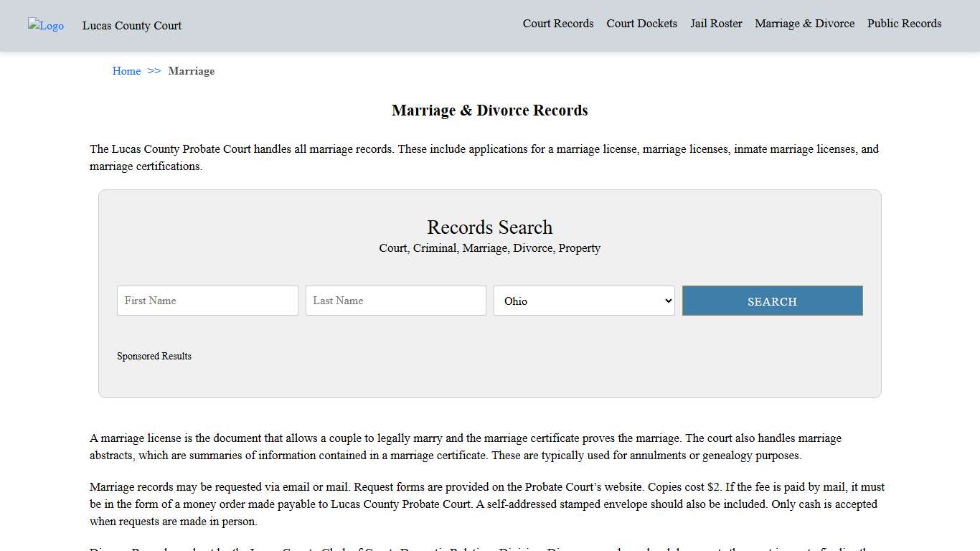Viewport: 980px width, 551px height.
Task: Click inside the First Name field
Action: coord(207,301)
